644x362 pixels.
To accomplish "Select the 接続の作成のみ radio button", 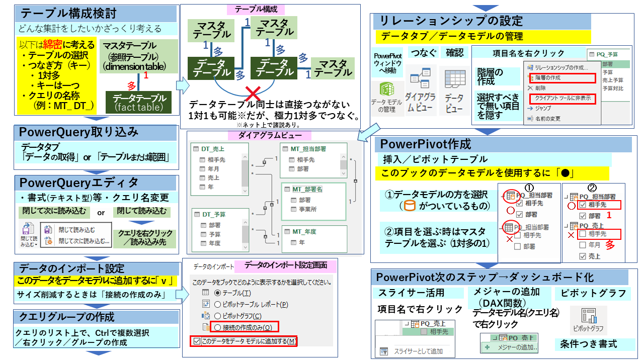I will pyautogui.click(x=217, y=327).
